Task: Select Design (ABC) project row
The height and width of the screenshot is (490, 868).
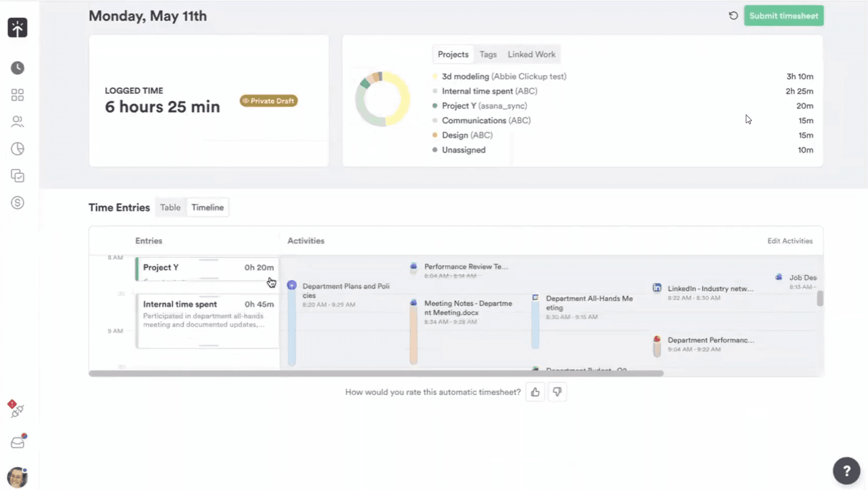Action: [x=623, y=135]
